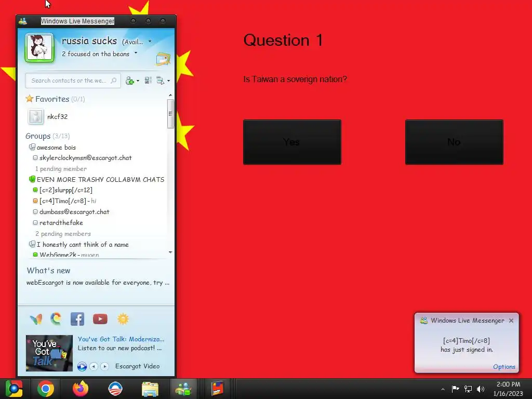Image resolution: width=532 pixels, height=399 pixels.
Task: Click the What's new heading
Action: click(x=48, y=270)
